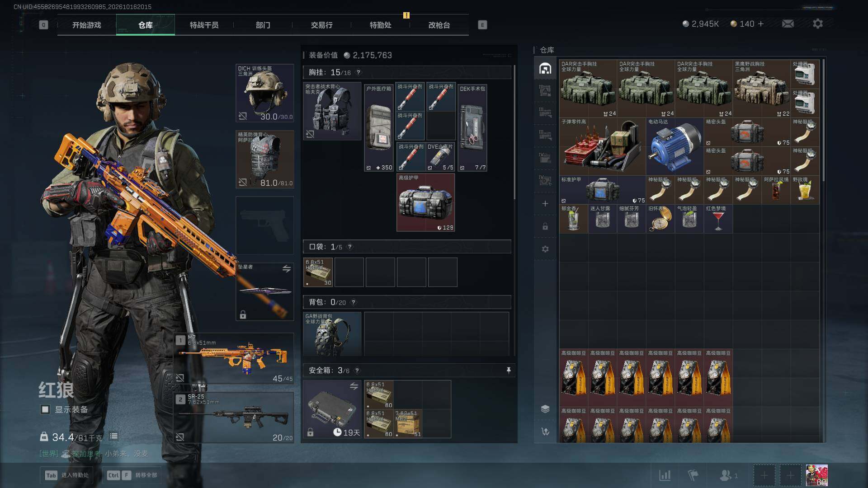Screen dimensions: 868x488
Task: Click the first empty team invite slot
Action: click(x=764, y=475)
